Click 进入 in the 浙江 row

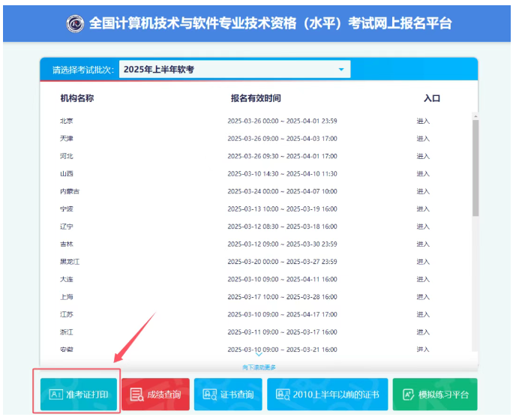click(423, 331)
